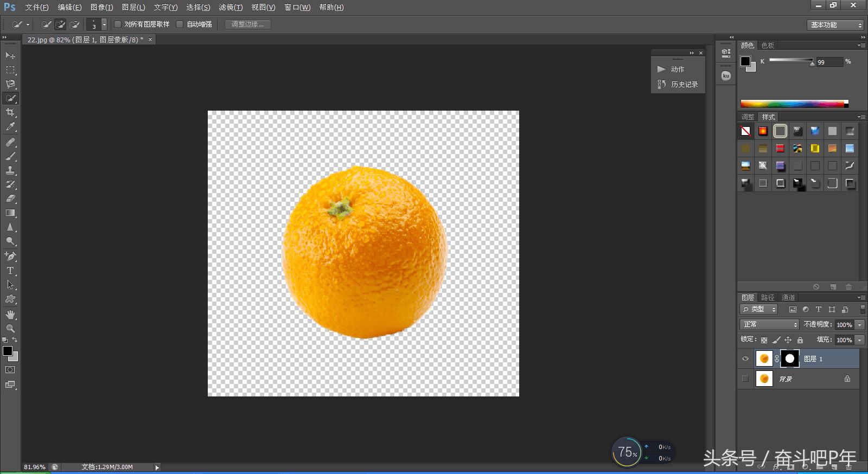Viewport: 868px width, 474px height.
Task: Enable 自动增强 checkbox
Action: point(180,24)
